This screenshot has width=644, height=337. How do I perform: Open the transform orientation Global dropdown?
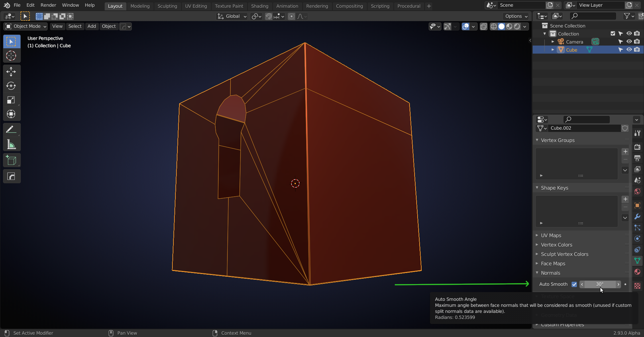pos(231,16)
